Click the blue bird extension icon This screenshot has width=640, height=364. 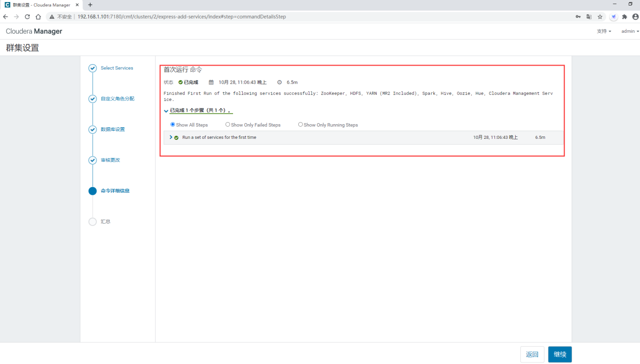click(x=614, y=17)
